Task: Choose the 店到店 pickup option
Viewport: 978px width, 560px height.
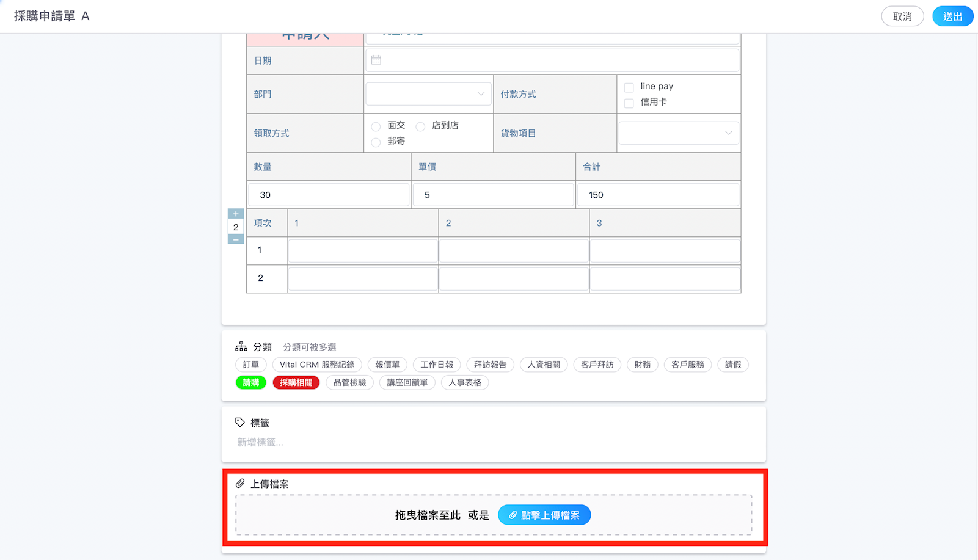Action: [420, 126]
